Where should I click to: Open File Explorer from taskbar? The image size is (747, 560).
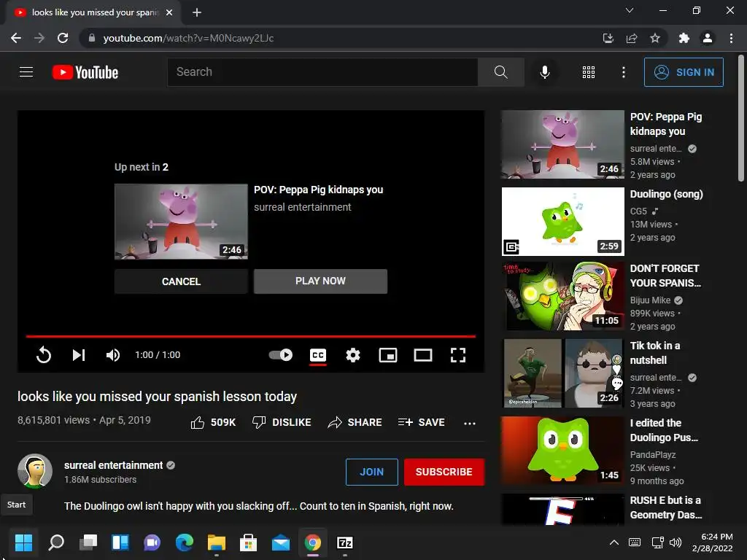(x=216, y=542)
